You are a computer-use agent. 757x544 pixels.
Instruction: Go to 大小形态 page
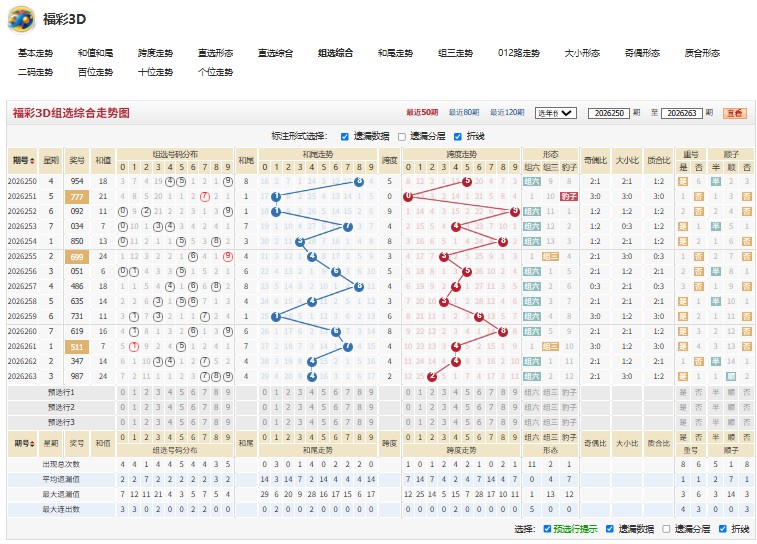tap(582, 53)
